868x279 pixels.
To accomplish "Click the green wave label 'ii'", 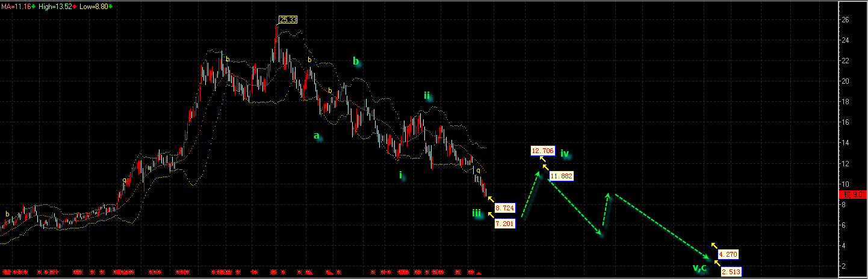I will 427,95.
